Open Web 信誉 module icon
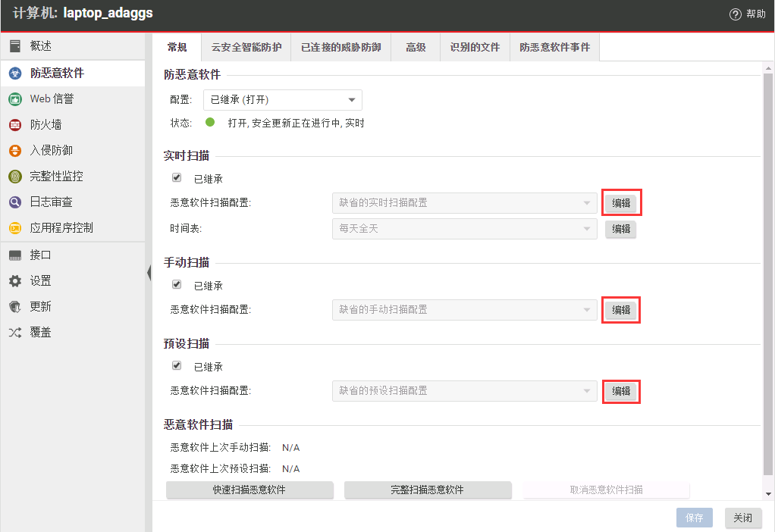The image size is (775, 532). tap(15, 99)
